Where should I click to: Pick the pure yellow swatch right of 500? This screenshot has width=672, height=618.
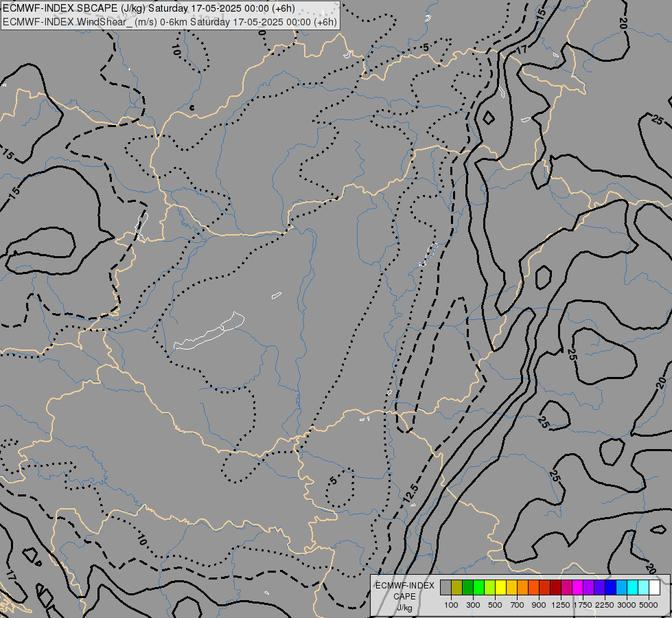pos(500,588)
